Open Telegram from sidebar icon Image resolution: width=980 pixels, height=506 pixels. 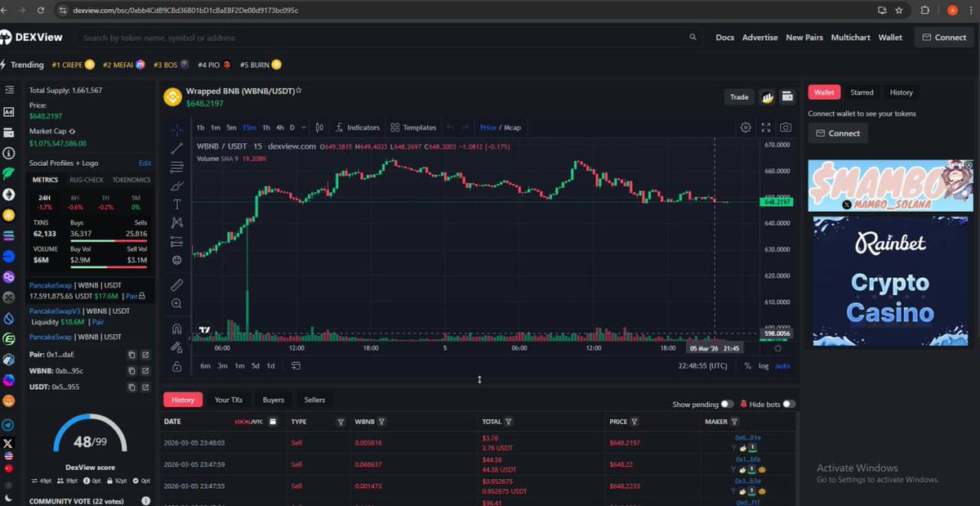pos(9,426)
